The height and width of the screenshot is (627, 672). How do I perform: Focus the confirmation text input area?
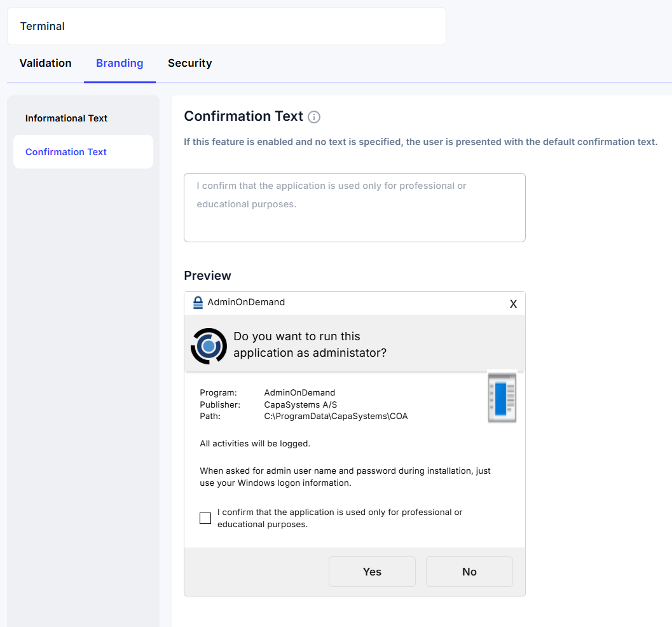[354, 207]
